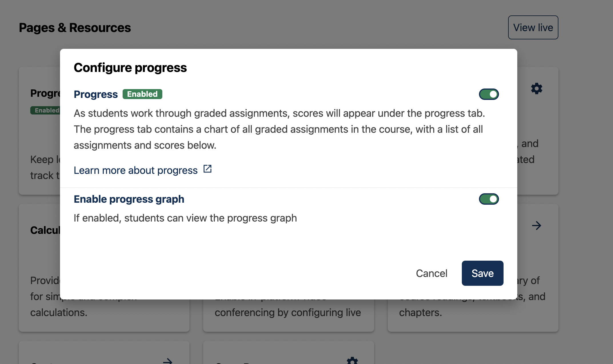
Task: Click the Enable progress graph label
Action: click(129, 199)
